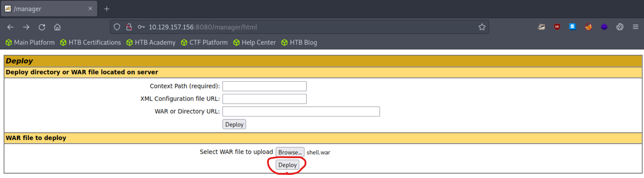Open the cookie extension icon
644x178 pixels.
click(x=620, y=27)
